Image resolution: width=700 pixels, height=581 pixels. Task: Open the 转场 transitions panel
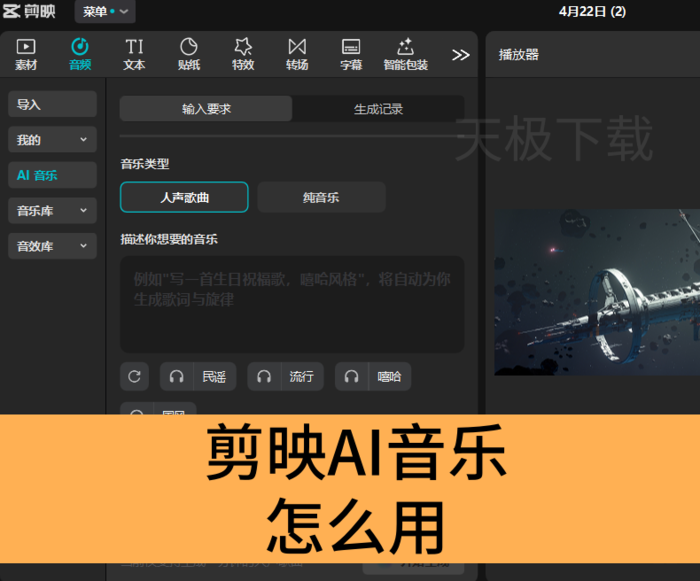(297, 54)
